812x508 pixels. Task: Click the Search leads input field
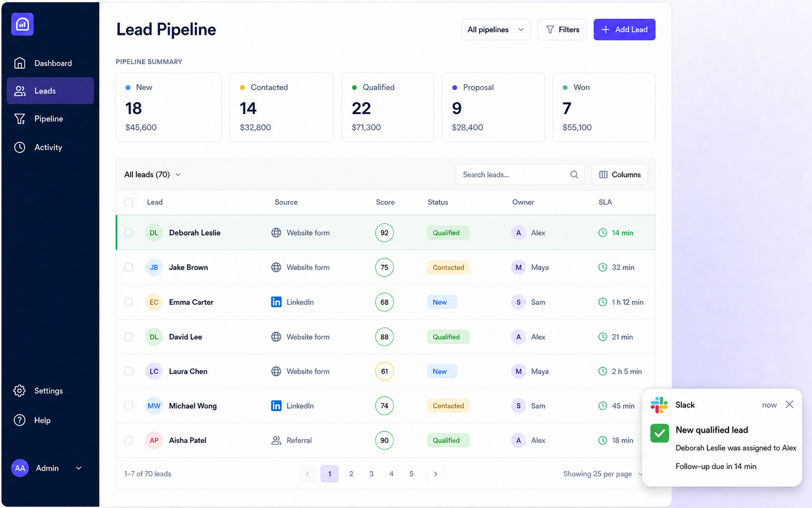click(520, 175)
